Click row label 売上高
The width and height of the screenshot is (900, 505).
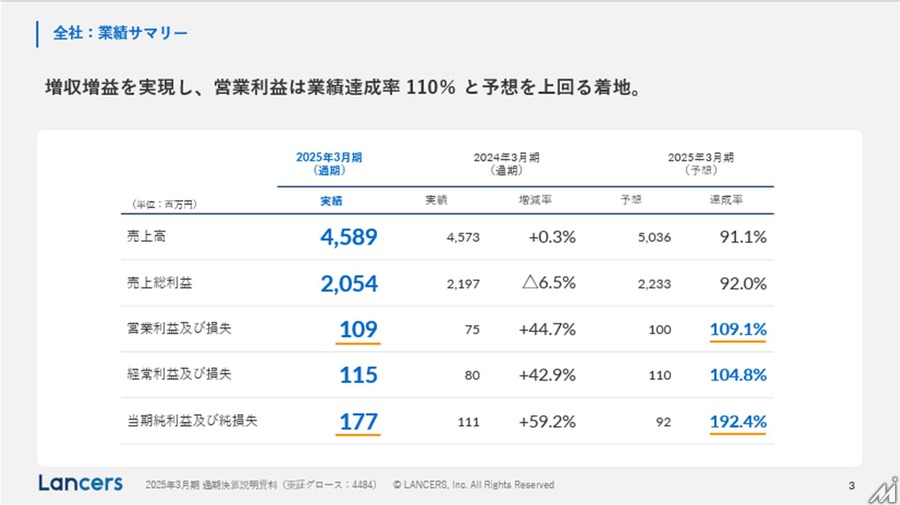click(146, 236)
